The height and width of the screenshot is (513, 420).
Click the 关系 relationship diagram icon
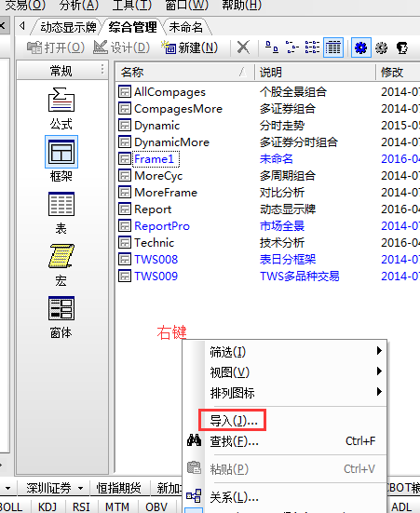pos(194,496)
